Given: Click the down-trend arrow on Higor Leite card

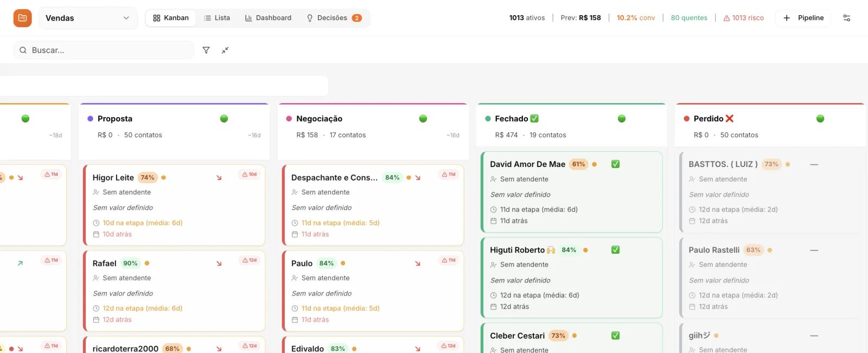Looking at the screenshot, I should [219, 178].
